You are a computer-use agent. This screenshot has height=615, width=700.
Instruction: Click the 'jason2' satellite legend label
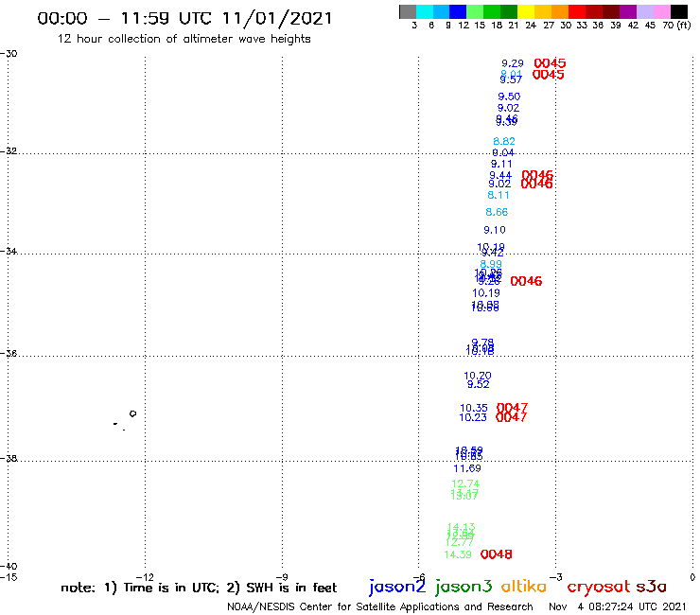(397, 587)
